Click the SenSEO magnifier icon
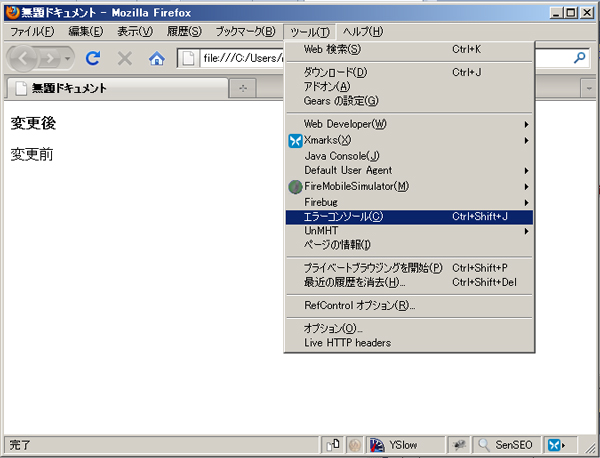The image size is (600, 458). point(484,445)
